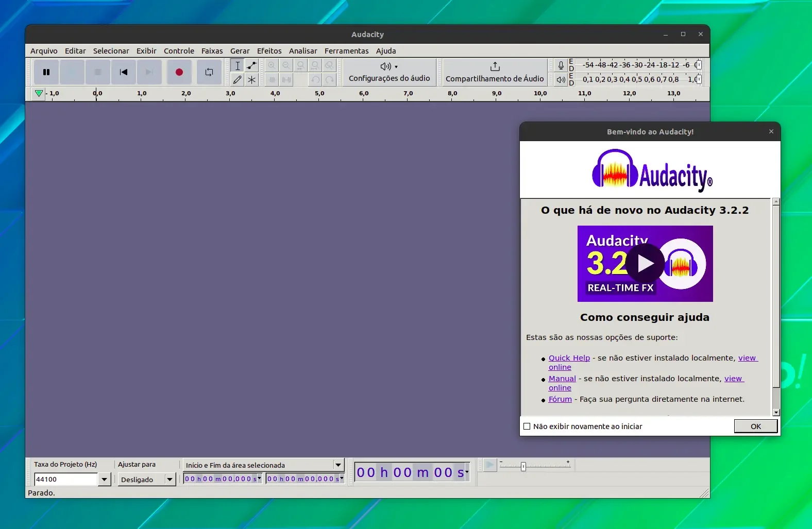Select the I-beam Selection tool
Image resolution: width=812 pixels, height=529 pixels.
[238, 65]
